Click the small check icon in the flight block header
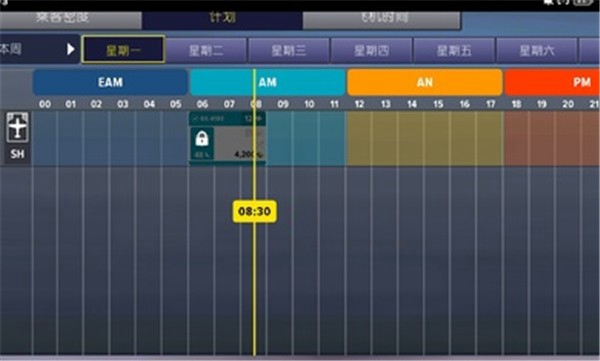600x361 pixels. click(x=195, y=119)
